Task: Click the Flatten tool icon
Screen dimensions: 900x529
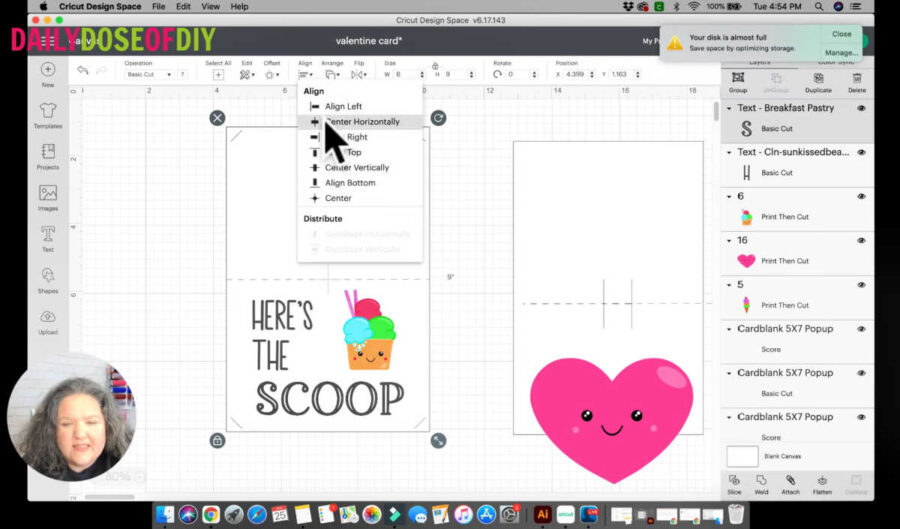Action: point(822,480)
